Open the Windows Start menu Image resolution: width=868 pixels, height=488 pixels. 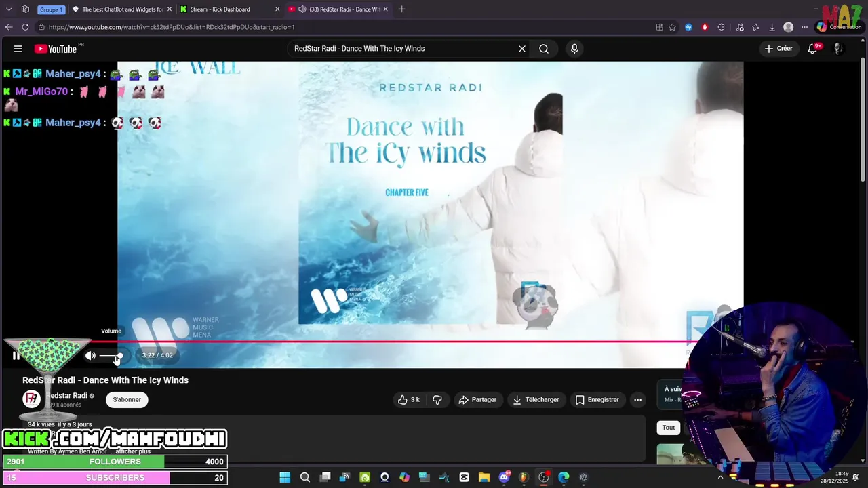(x=285, y=477)
